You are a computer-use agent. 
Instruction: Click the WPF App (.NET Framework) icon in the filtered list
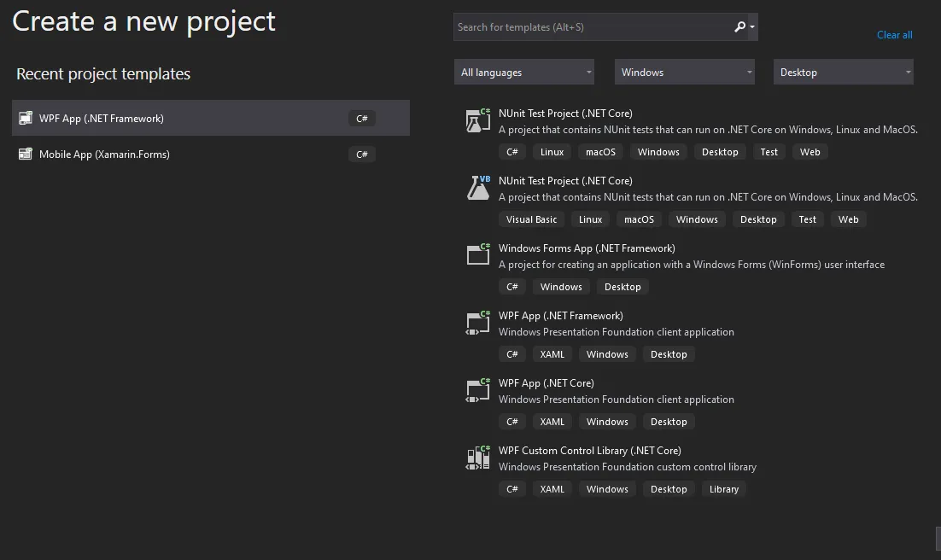pos(478,323)
